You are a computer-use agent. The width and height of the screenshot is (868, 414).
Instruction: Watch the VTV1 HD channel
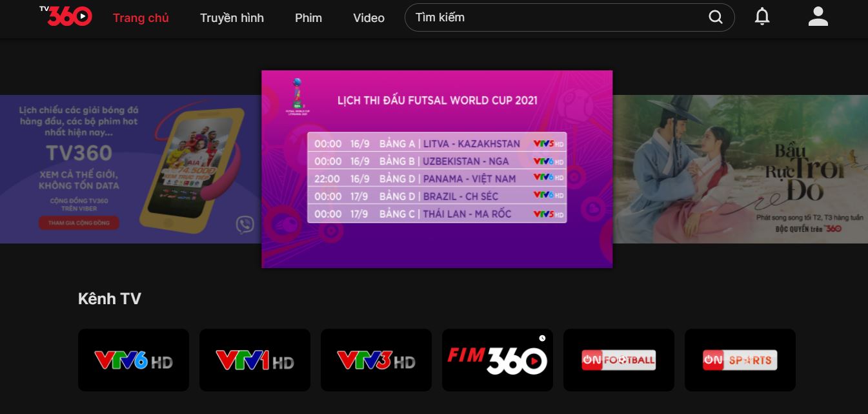pos(255,360)
